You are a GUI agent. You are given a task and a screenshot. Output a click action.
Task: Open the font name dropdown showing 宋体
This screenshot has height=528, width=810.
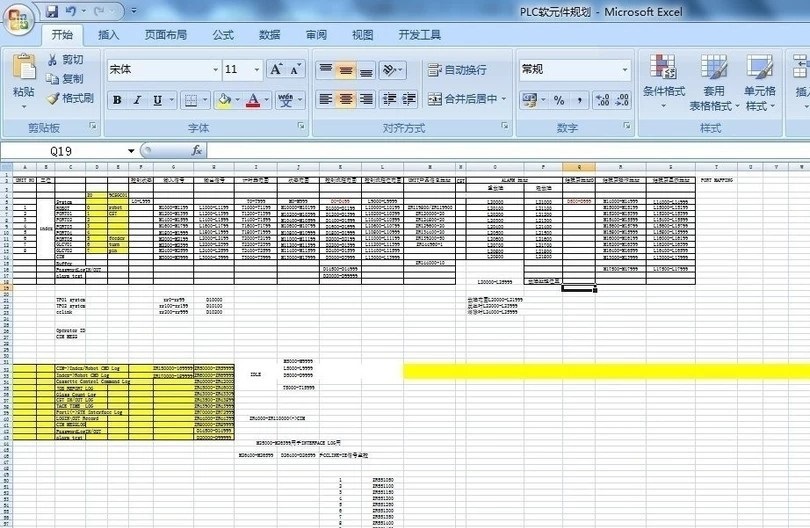point(215,69)
